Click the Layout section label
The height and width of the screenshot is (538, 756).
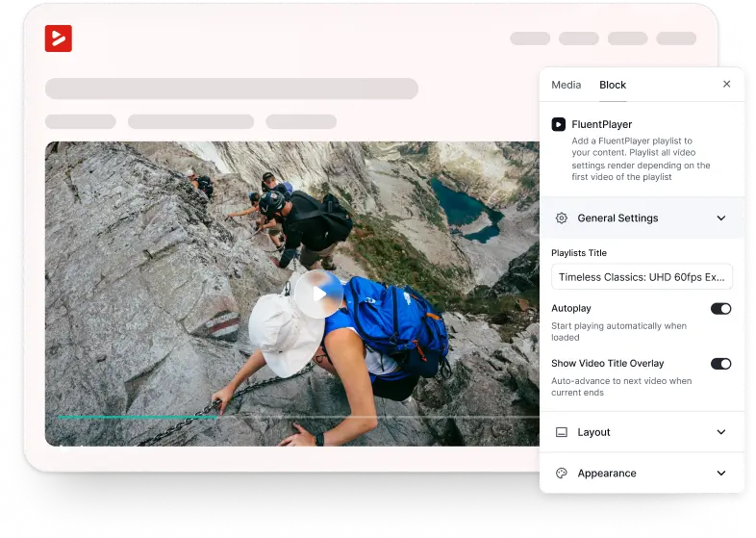(593, 432)
